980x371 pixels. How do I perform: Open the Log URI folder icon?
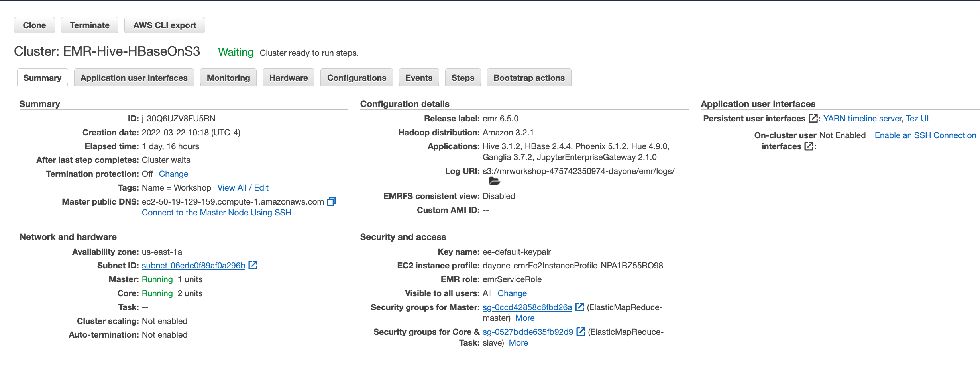pos(494,182)
